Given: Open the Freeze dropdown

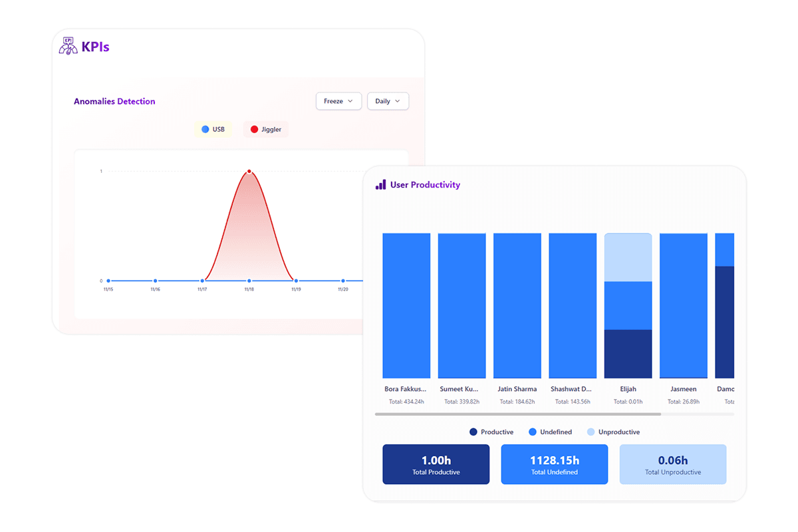Looking at the screenshot, I should click(x=338, y=101).
